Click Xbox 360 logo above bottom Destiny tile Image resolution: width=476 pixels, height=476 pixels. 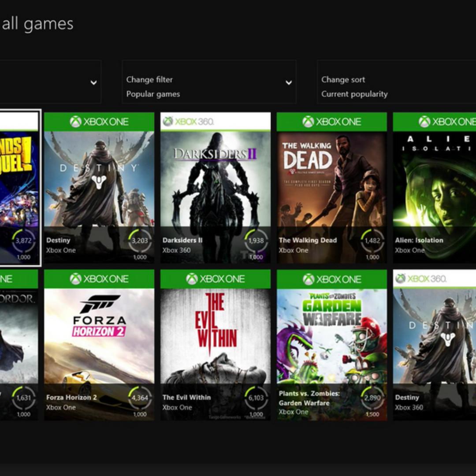click(421, 279)
